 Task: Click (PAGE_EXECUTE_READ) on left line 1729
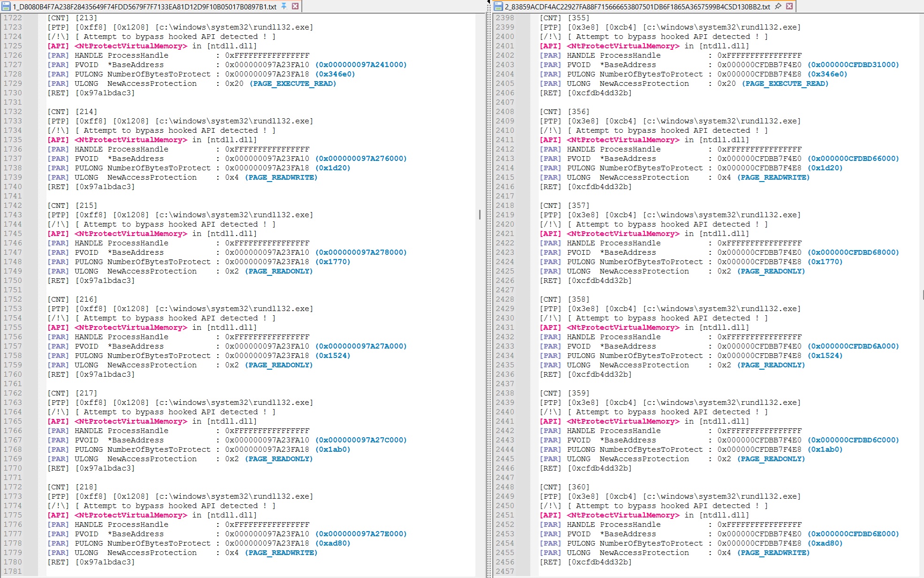click(x=293, y=84)
